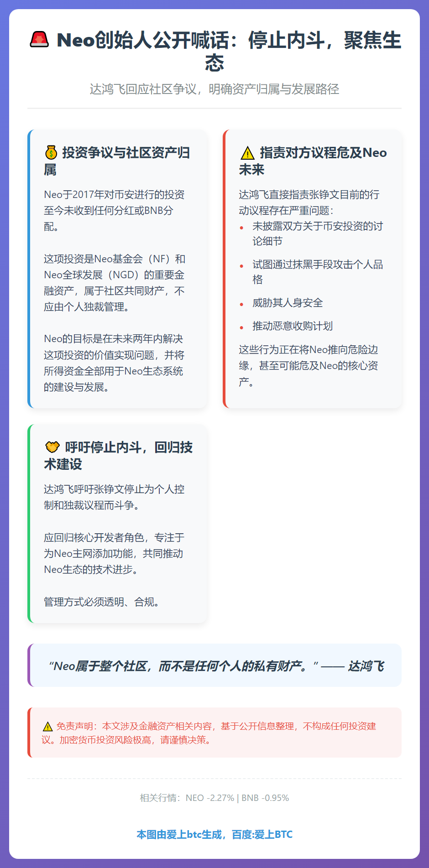The height and width of the screenshot is (868, 429).
Task: Click paragraph 这些行为正在将Neo推向危险边缘
Action: (x=309, y=366)
